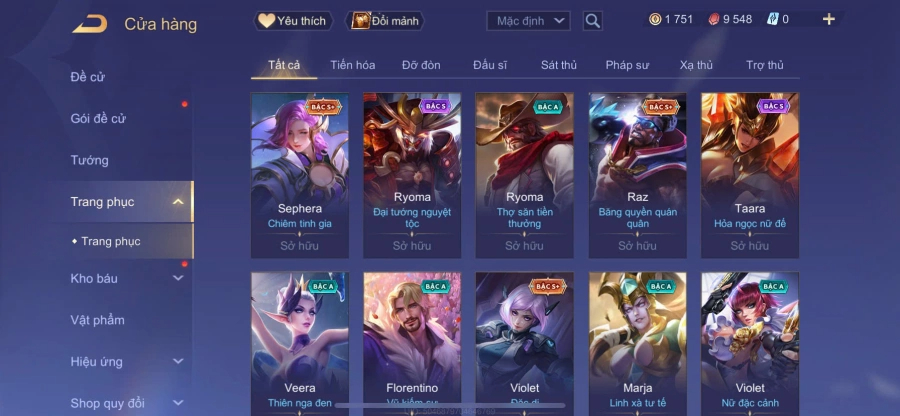Switch to the Sát thủ tab
Viewport: 900px width, 416px height.
(x=558, y=65)
